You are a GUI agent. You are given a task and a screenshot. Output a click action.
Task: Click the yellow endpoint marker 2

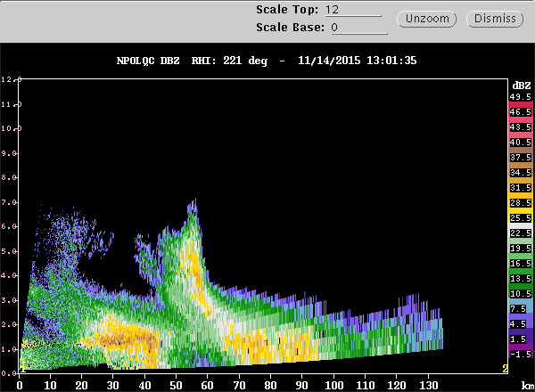[506, 368]
